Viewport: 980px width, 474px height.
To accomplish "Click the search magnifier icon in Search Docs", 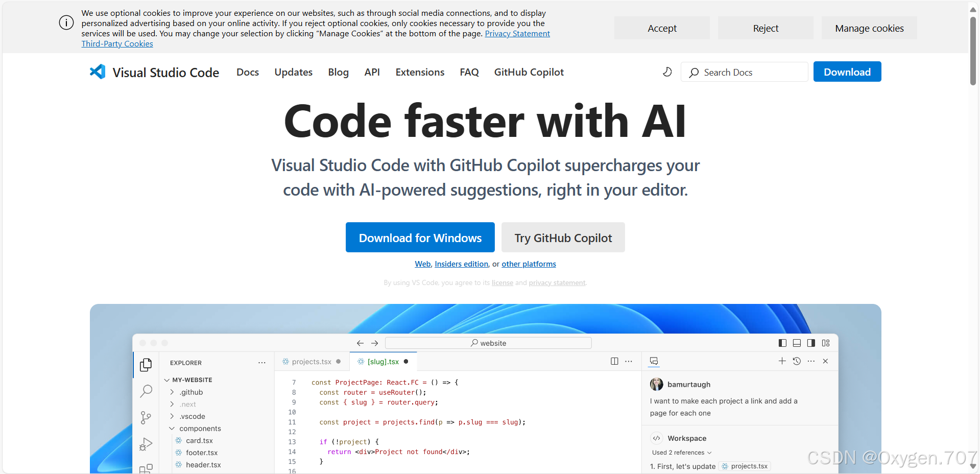I will 694,73.
